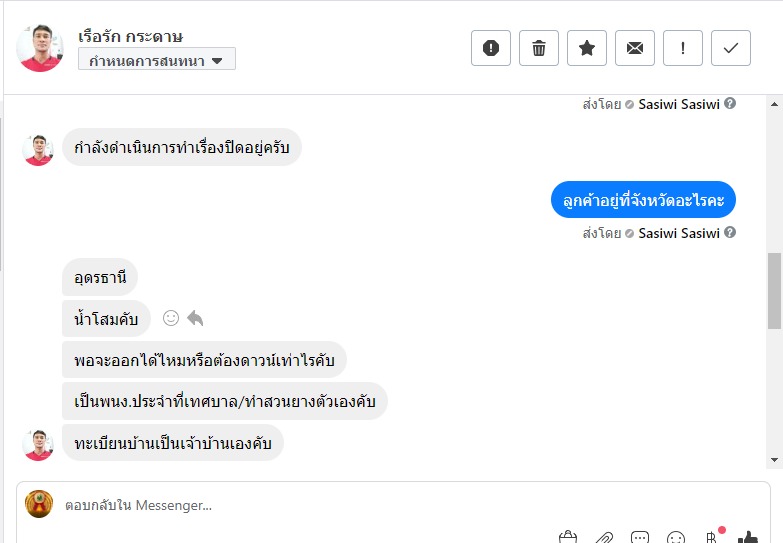The image size is (783, 543).
Task: Star this conversation as follow-up
Action: [x=587, y=48]
